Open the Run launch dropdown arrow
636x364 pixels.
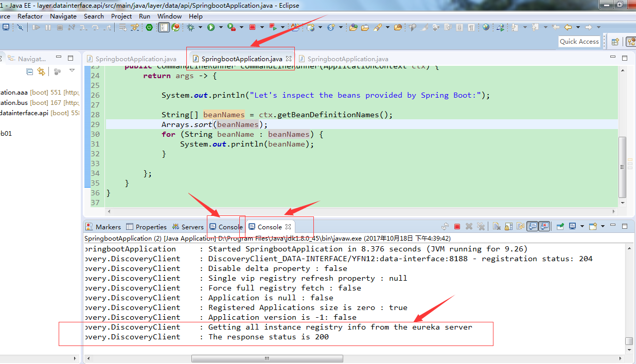coord(220,27)
